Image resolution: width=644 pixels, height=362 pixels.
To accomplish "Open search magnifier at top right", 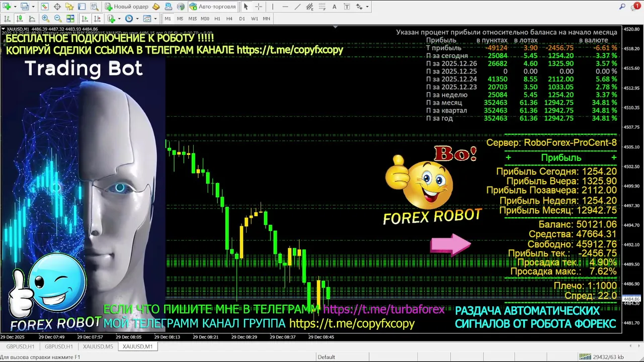I will [x=622, y=7].
